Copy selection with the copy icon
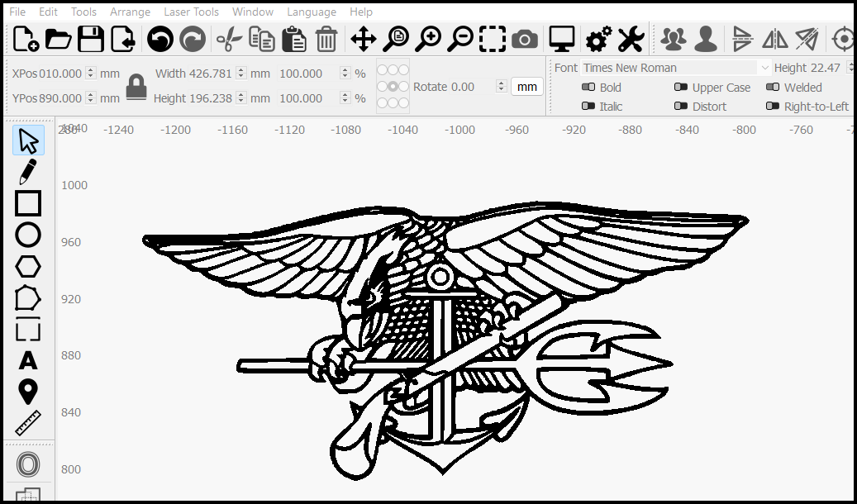The height and width of the screenshot is (504, 857). point(262,40)
